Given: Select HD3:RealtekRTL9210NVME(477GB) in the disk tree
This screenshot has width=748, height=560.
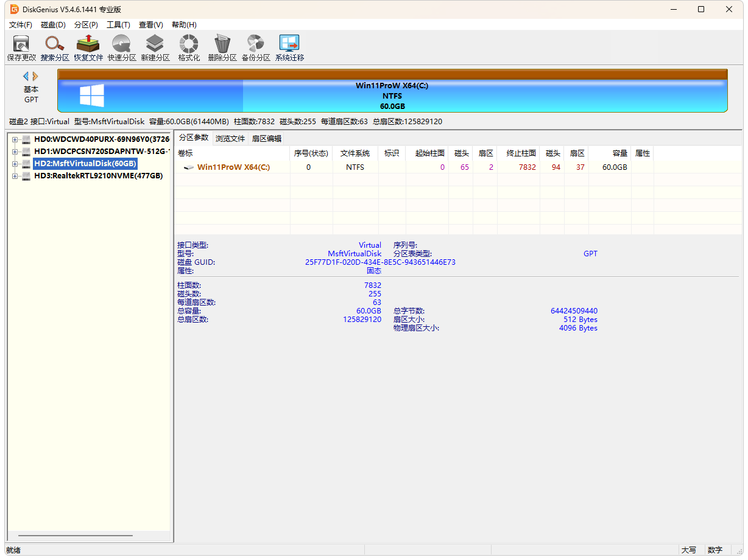Looking at the screenshot, I should [x=98, y=176].
